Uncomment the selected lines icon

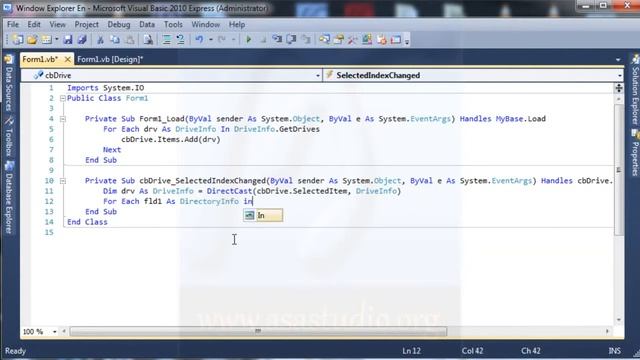(x=180, y=40)
